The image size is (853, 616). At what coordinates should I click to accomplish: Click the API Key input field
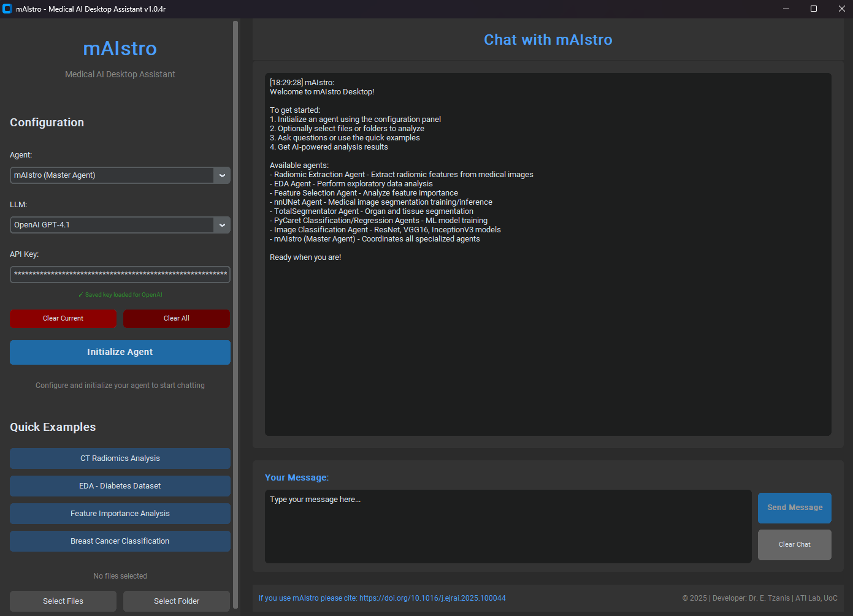120,275
